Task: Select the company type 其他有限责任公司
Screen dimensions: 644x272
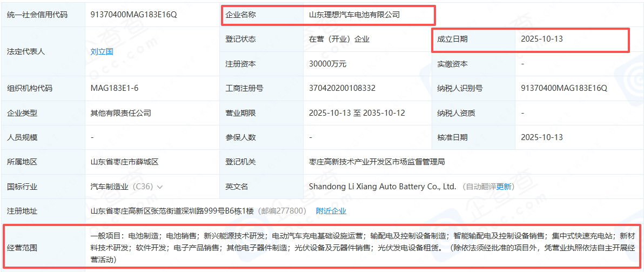Action: [120, 113]
